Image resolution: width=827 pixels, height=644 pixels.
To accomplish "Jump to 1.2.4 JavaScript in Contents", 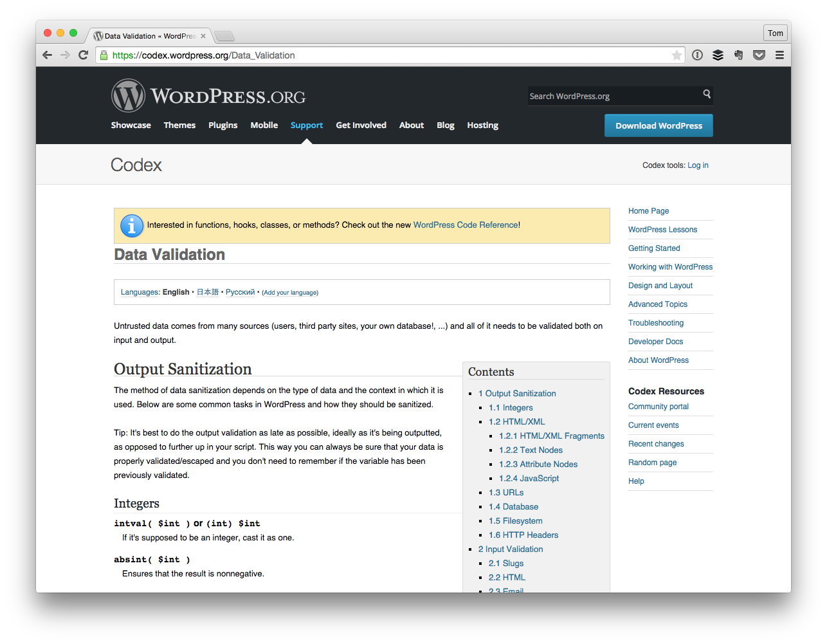I will (x=529, y=479).
